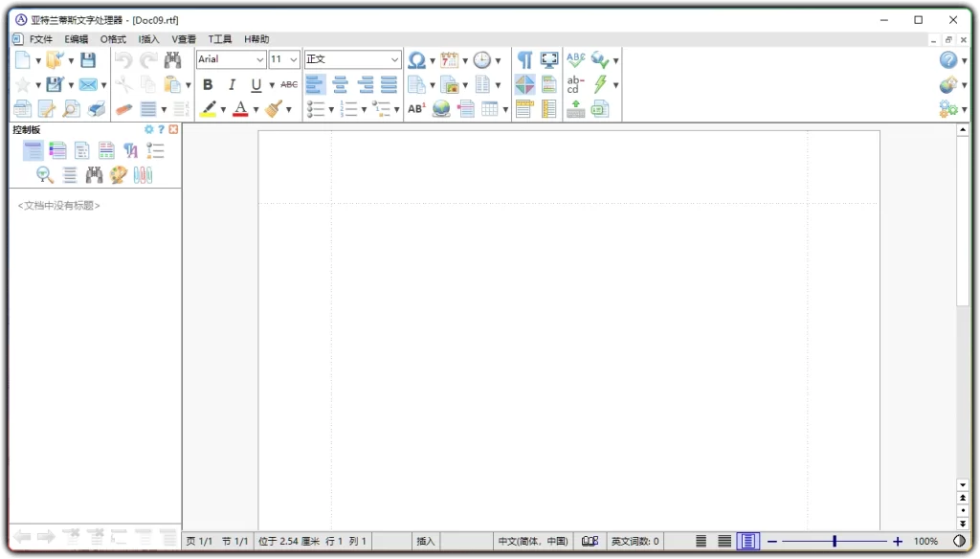The height and width of the screenshot is (559, 980).
Task: Toggle italic formatting
Action: [232, 84]
